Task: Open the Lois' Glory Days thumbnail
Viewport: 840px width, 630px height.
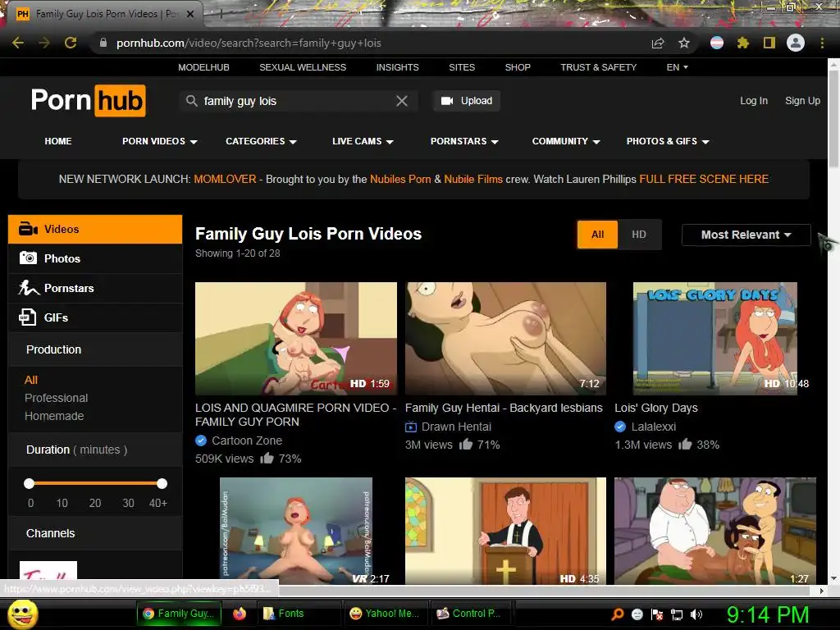Action: [x=715, y=339]
